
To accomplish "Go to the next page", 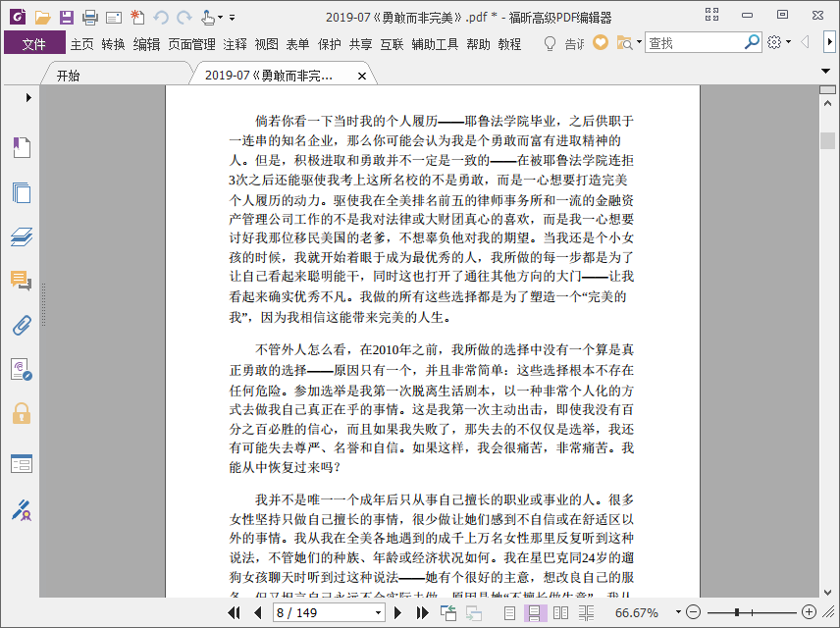I will 397,612.
